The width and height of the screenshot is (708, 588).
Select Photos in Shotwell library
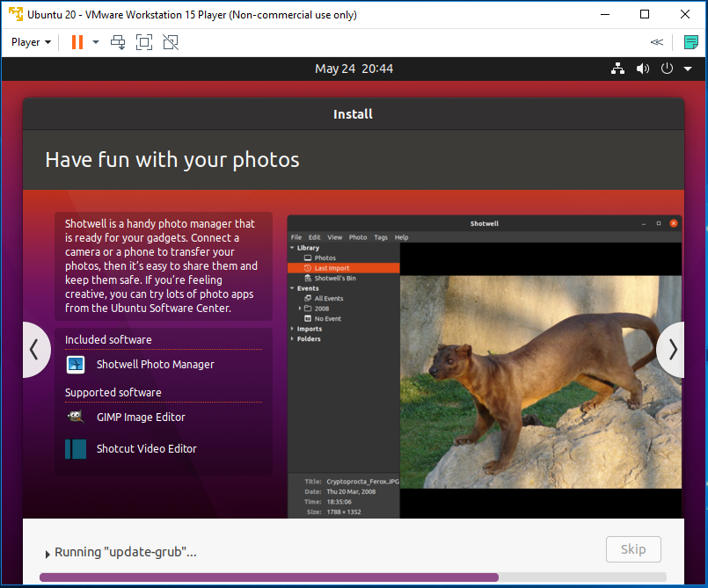[325, 258]
